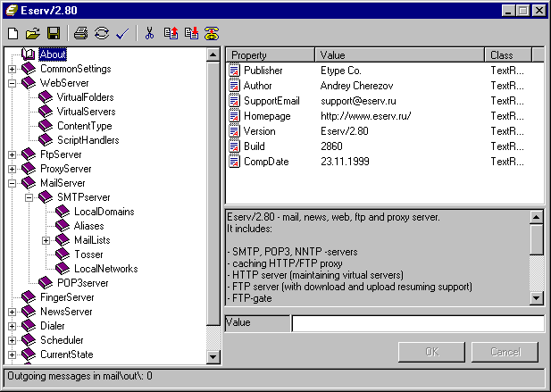Expand the ProxyServer tree node

pos(12,169)
